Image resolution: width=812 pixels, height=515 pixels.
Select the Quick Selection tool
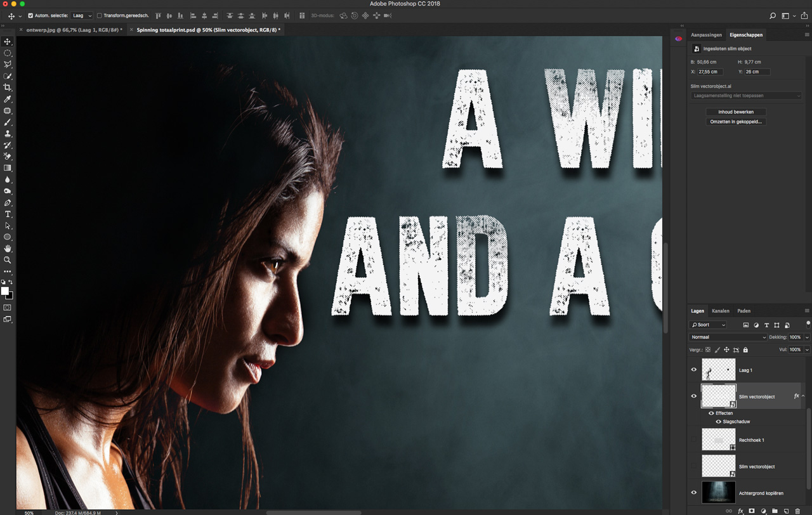click(x=8, y=76)
